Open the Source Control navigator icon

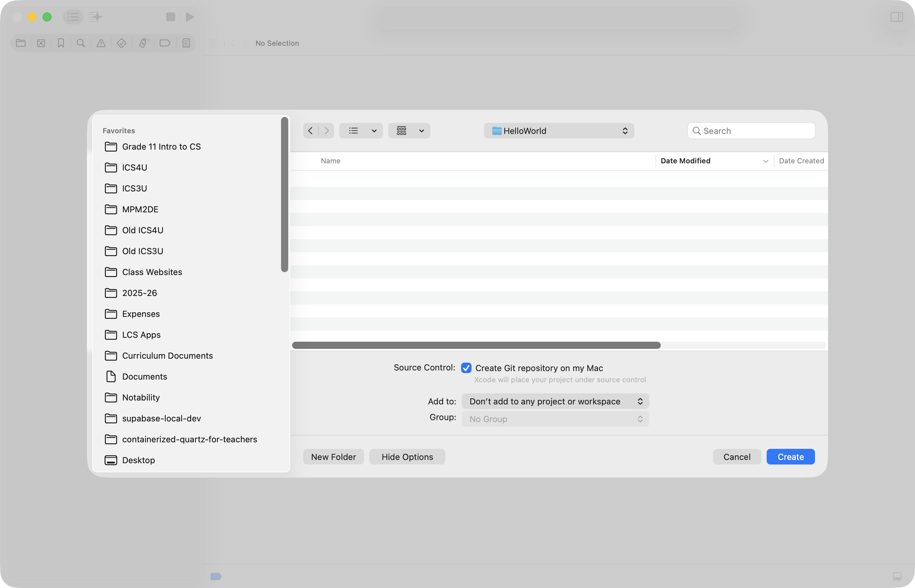coord(41,43)
